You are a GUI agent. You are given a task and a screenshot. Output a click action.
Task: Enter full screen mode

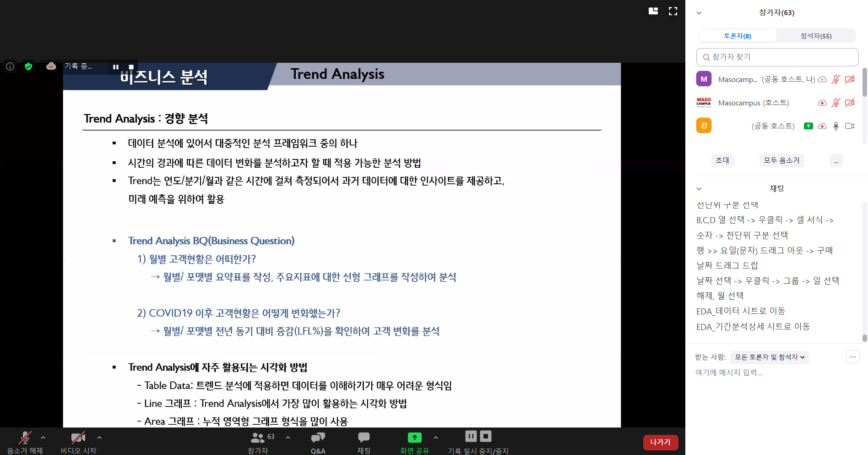click(673, 11)
